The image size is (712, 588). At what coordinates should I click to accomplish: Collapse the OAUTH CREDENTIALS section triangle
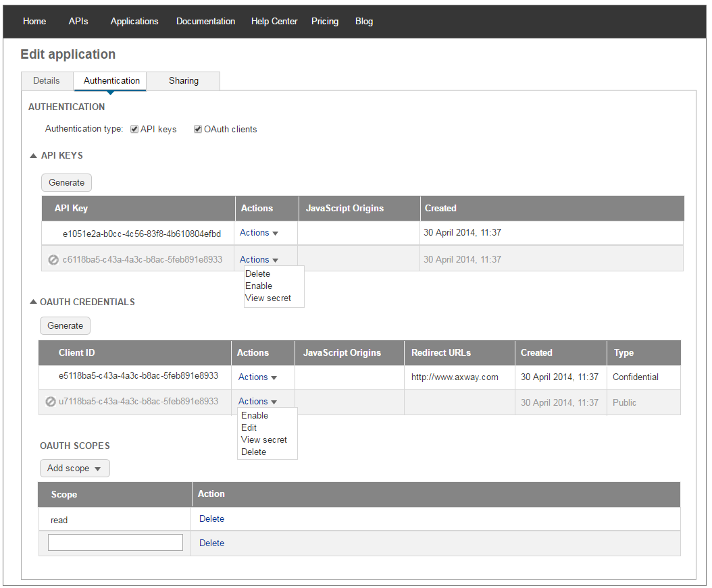(x=32, y=302)
